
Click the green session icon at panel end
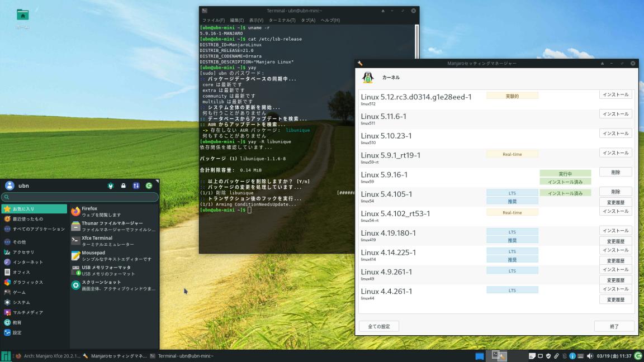coord(638,356)
